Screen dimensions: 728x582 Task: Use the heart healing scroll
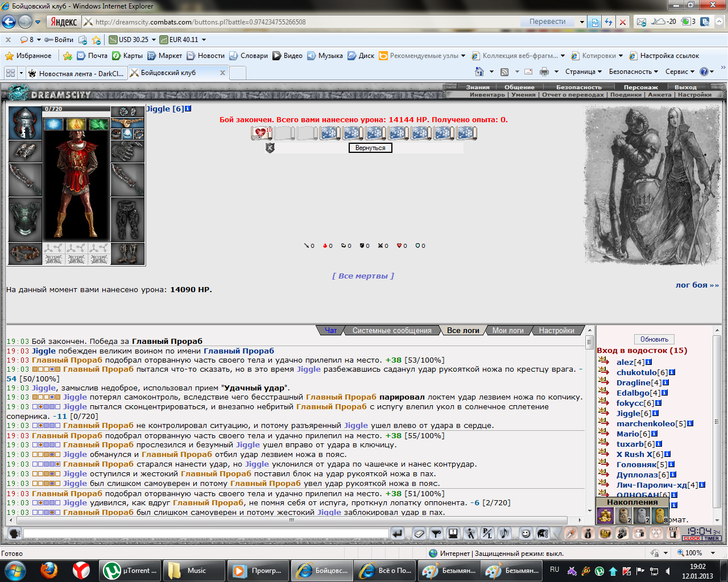(x=262, y=133)
